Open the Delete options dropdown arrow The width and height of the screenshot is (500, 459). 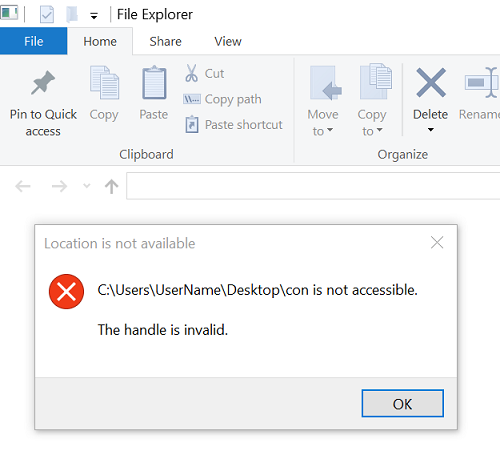[431, 130]
